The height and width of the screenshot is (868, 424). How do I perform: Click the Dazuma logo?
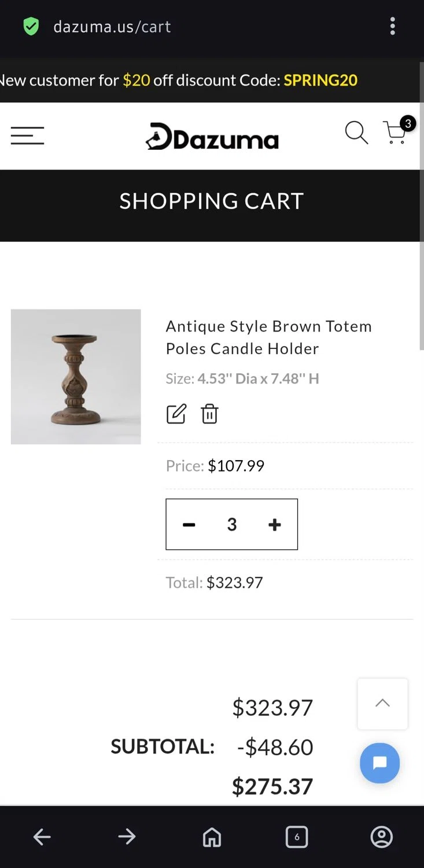(x=212, y=137)
